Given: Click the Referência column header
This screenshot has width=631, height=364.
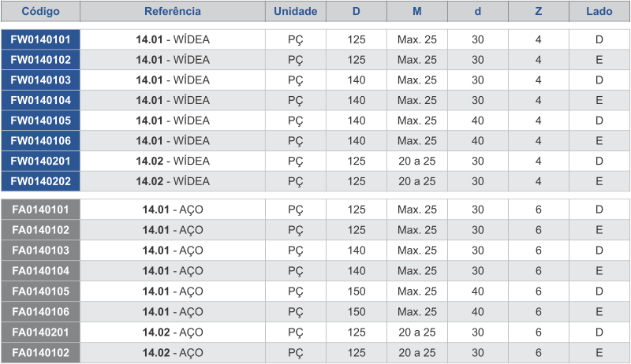Looking at the screenshot, I should pyautogui.click(x=173, y=11).
